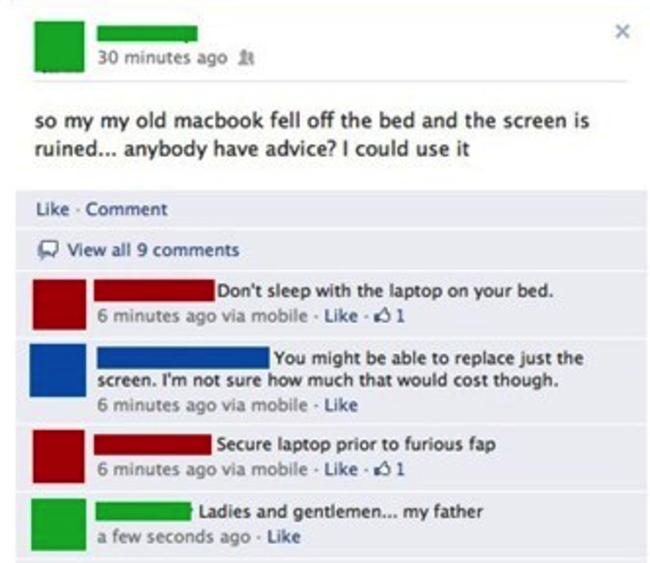The height and width of the screenshot is (563, 650).
Task: Click Comment link under the post
Action: point(126,209)
